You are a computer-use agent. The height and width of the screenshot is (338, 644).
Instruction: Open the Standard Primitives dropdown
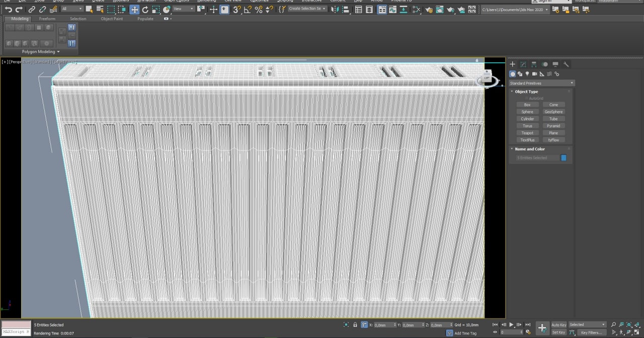pyautogui.click(x=541, y=83)
